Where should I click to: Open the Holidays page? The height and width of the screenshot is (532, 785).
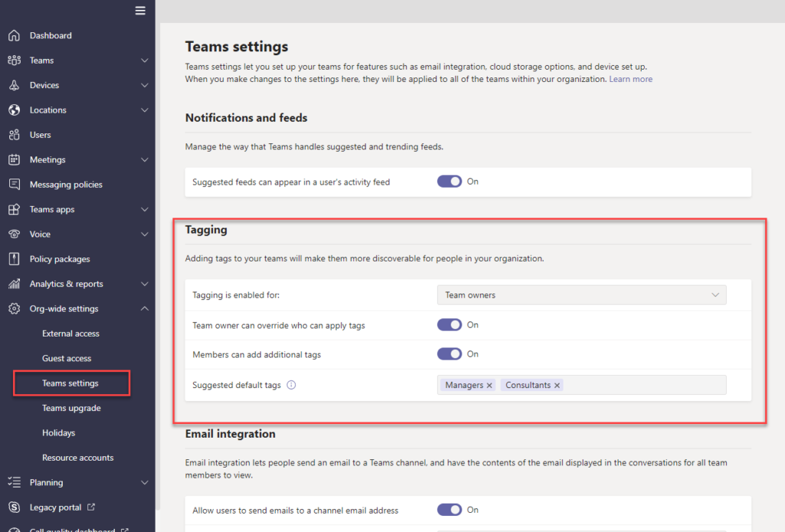click(x=58, y=433)
